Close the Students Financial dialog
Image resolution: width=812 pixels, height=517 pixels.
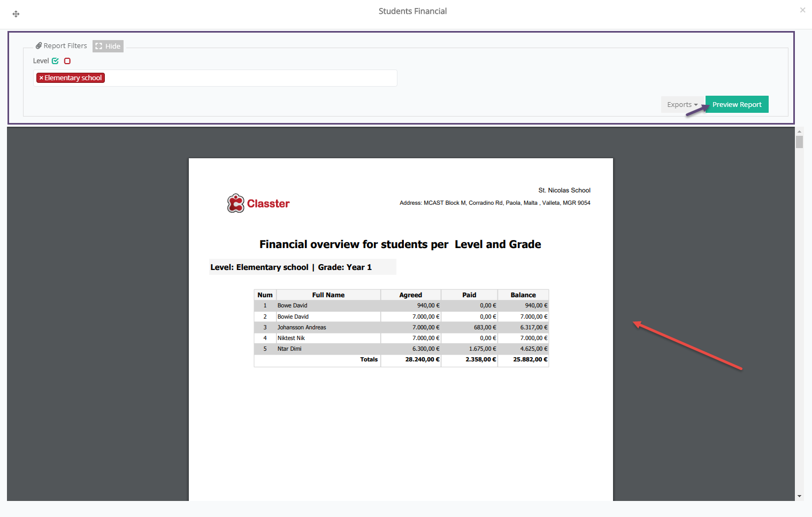[802, 10]
